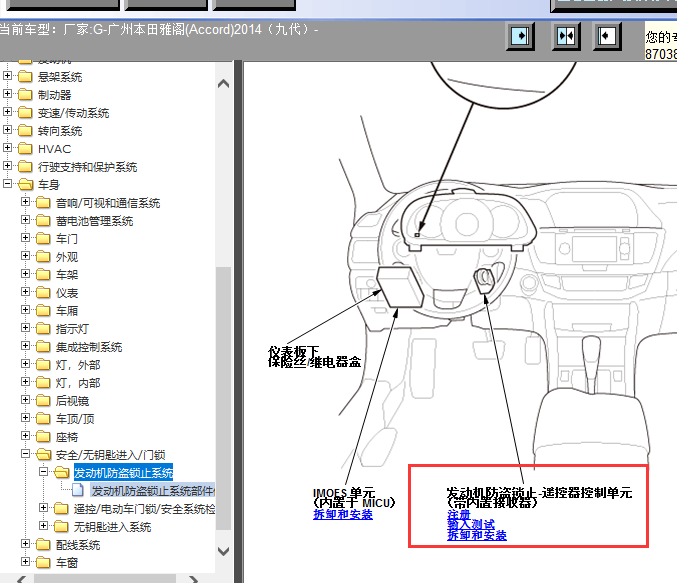Click the document icon for 发动机防盗锁止系统部件
The image size is (677, 583).
coord(78,490)
